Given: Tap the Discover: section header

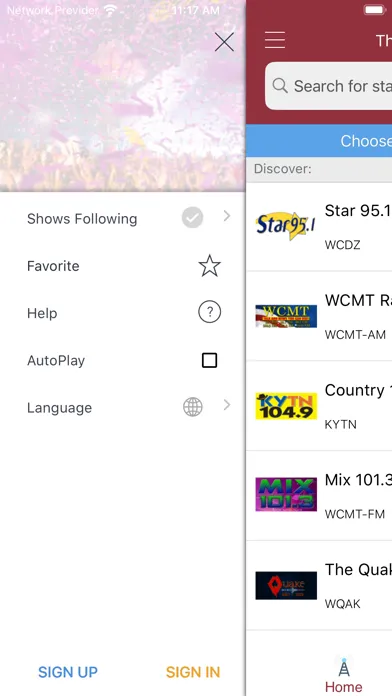Looking at the screenshot, I should (282, 169).
